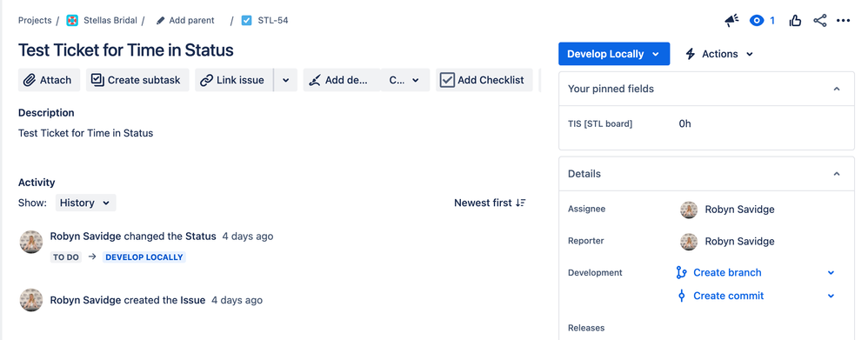Screen dimensions: 868x340
Task: Click the TIS [STL board] 0h value
Action: pos(684,123)
